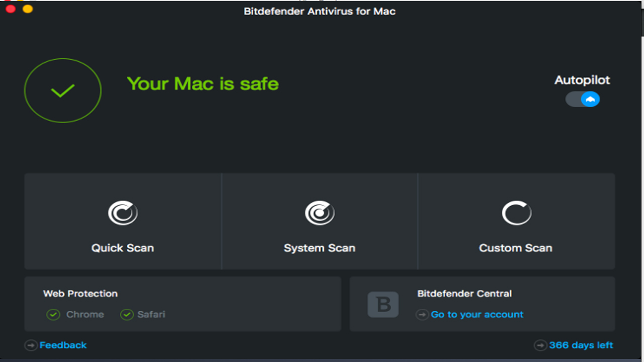Image resolution: width=644 pixels, height=362 pixels.
Task: Click the System Scan radar icon
Action: click(x=319, y=213)
